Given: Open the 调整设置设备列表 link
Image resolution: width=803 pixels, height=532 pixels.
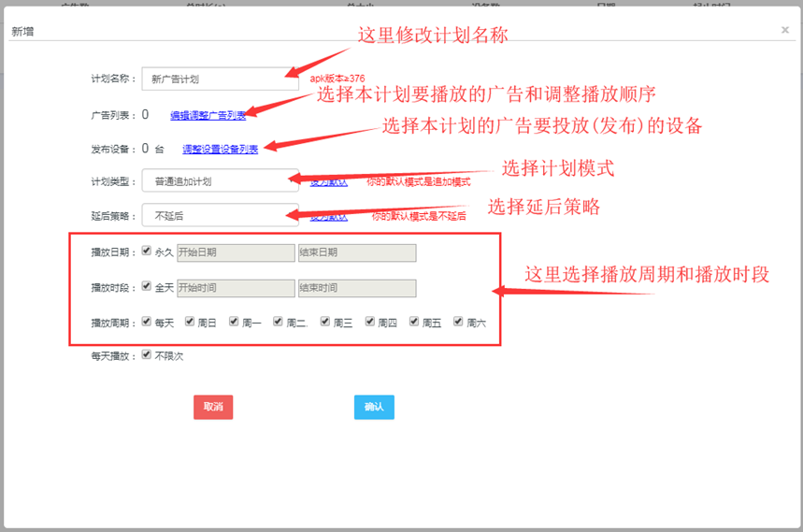Looking at the screenshot, I should click(220, 149).
